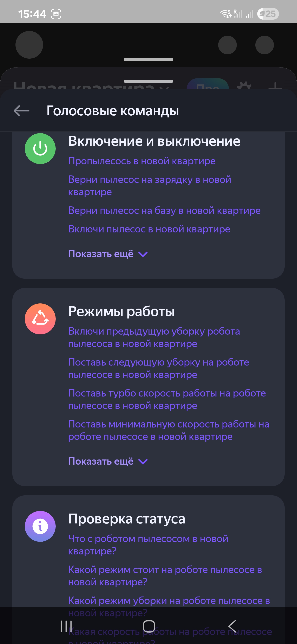Screen dimensions: 297x644
Task: Select command "Пропылесось в новой квартире"
Action: (x=142, y=161)
